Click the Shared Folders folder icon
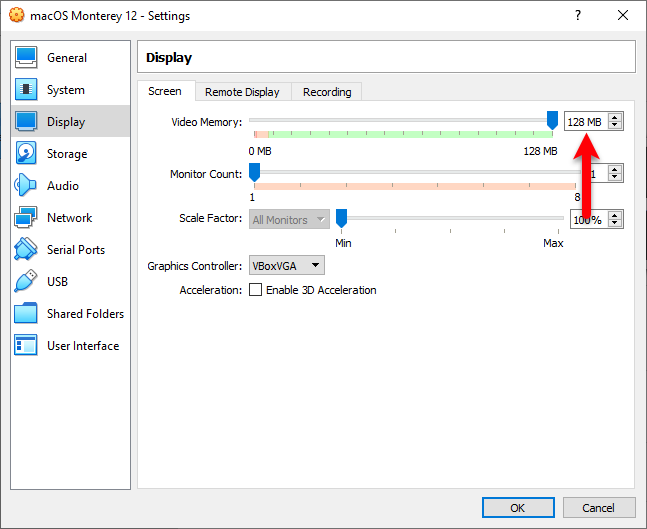 point(26,313)
